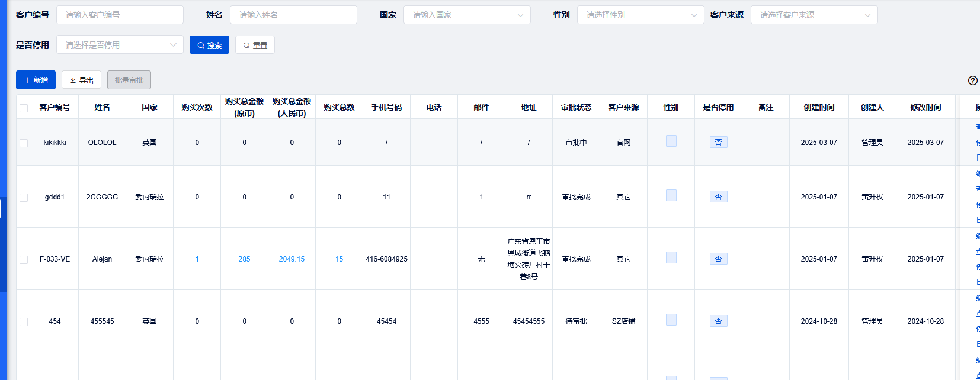Open the 性别 gender dropdown
This screenshot has width=980, height=380.
pyautogui.click(x=640, y=15)
